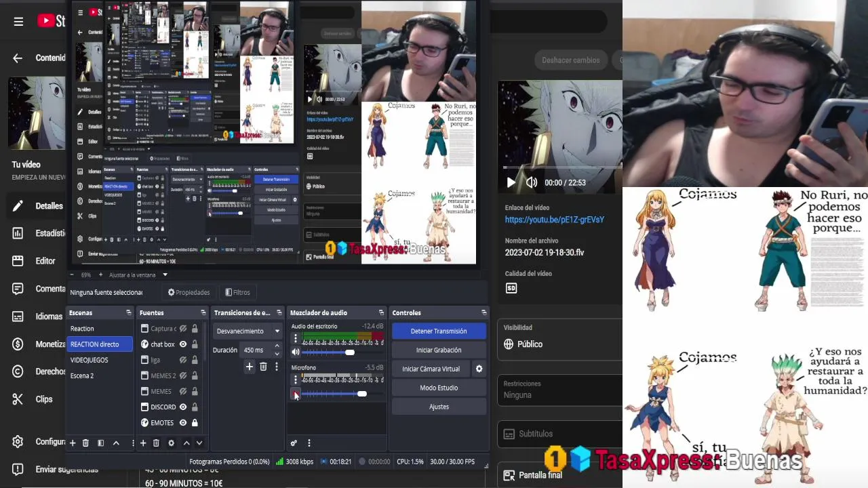The image size is (868, 488).
Task: Select the Reaction scene
Action: pyautogui.click(x=100, y=329)
